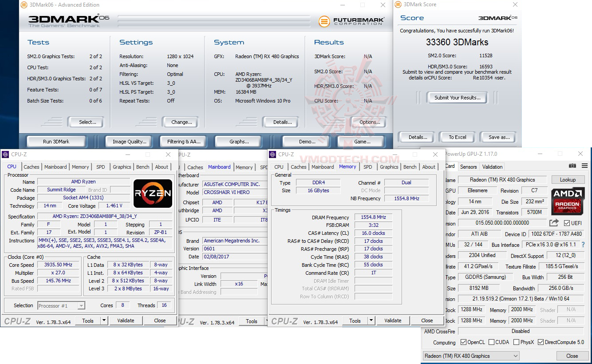592x364 pixels.
Task: Click the 3DMark Score window title bar icon
Action: [x=398, y=4]
